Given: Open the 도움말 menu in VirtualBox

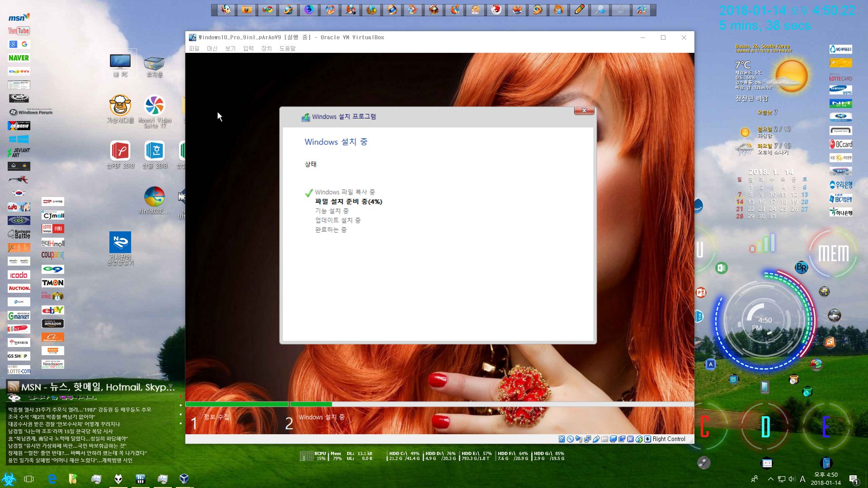Looking at the screenshot, I should 287,48.
